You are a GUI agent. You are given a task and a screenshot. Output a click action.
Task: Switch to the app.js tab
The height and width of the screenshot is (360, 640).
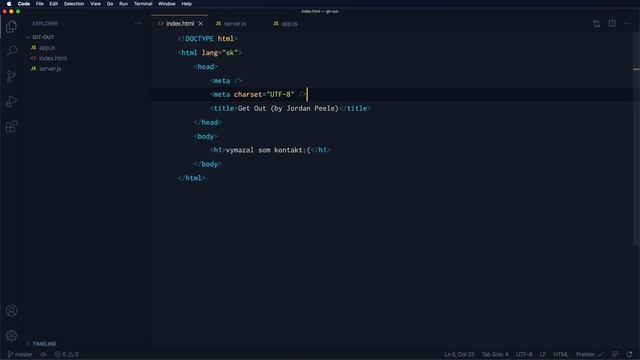[286, 24]
